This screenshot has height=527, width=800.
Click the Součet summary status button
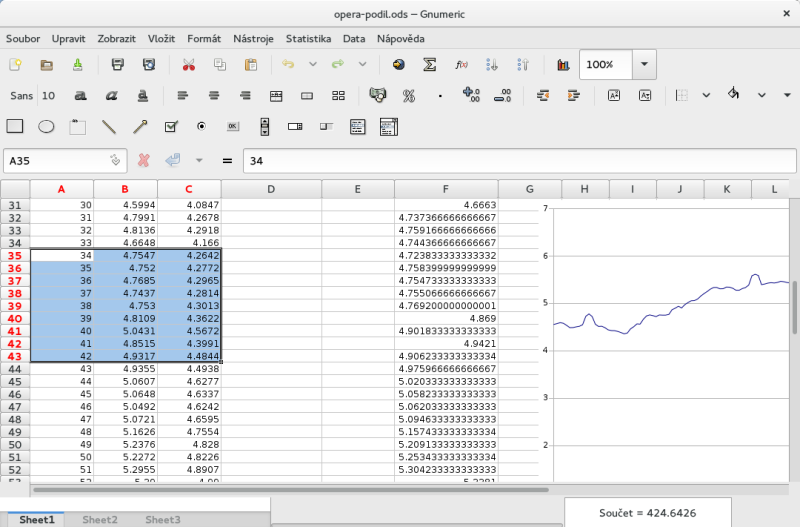point(647,512)
